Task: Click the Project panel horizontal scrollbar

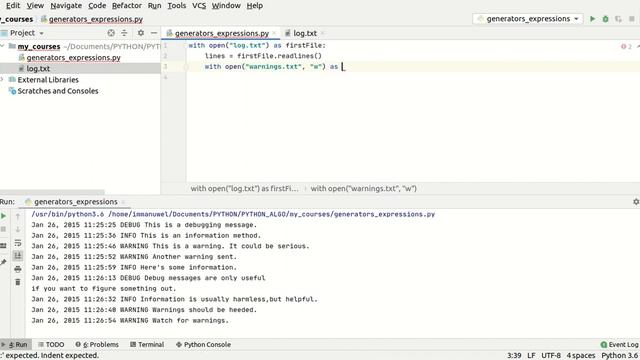Action: 52,192
